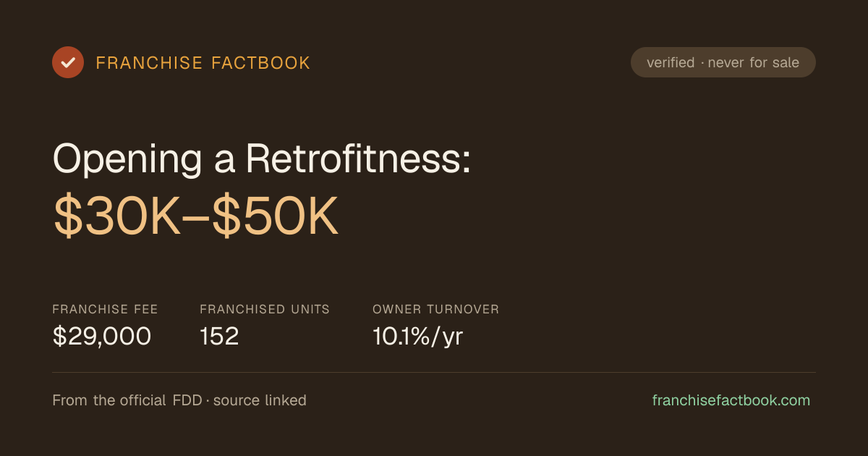
Task: Select the FRANCHISED UNITS label
Action: pos(265,309)
